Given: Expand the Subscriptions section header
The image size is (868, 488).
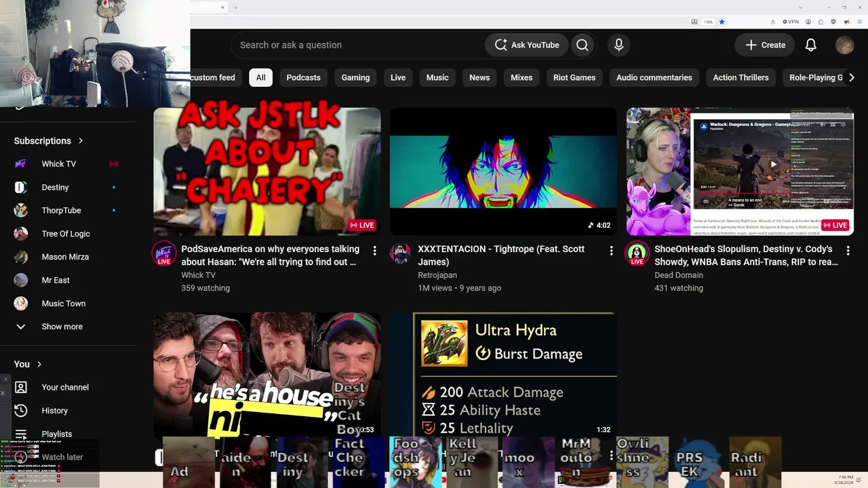Looking at the screenshot, I should [x=49, y=141].
